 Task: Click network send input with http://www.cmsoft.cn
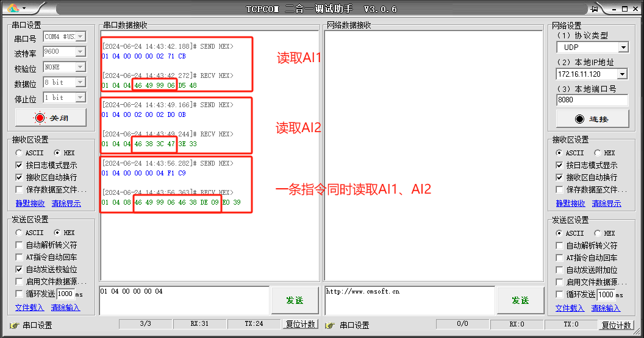click(409, 300)
